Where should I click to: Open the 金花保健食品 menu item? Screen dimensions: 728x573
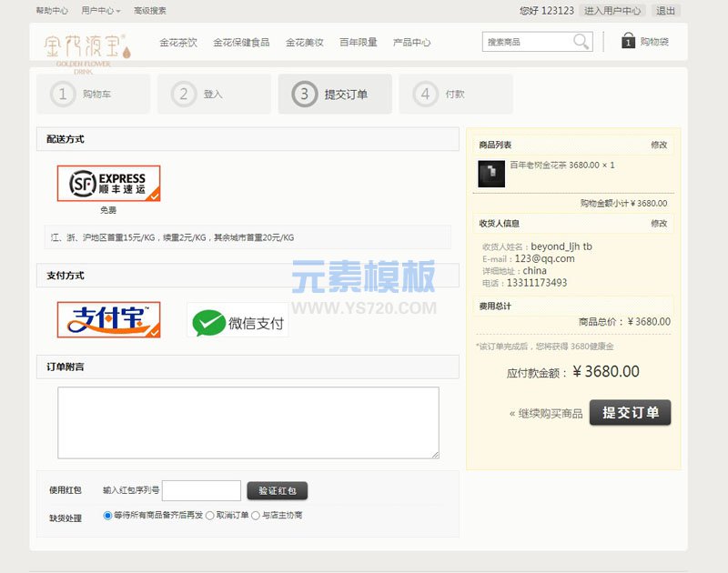click(241, 43)
